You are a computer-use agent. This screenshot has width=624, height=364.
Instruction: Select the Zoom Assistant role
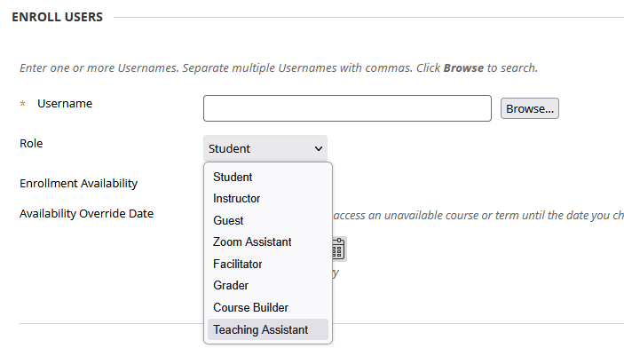(x=252, y=241)
